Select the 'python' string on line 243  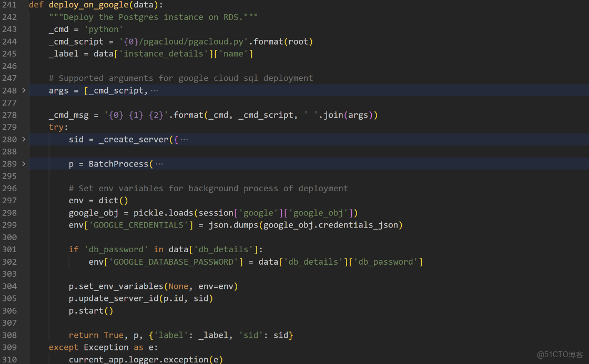104,29
